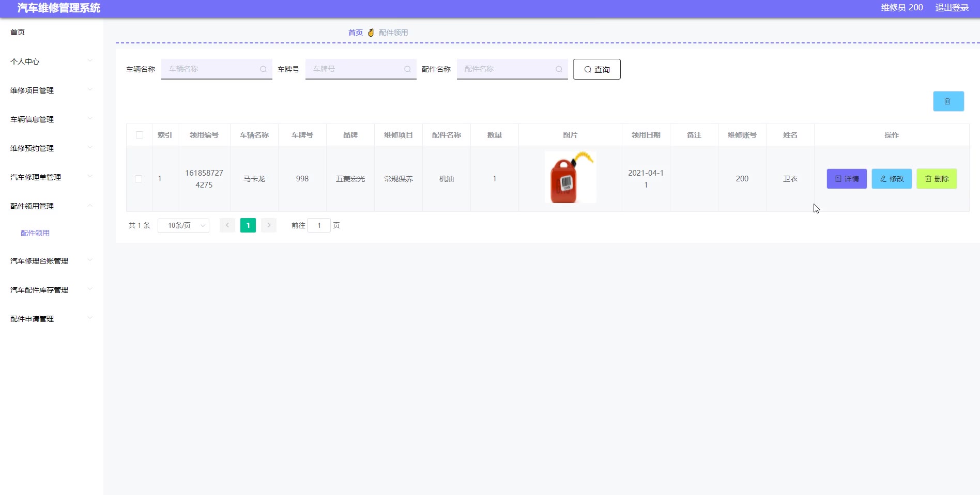Viewport: 980px width, 495px height.
Task: Check the row 1 checkbox
Action: coord(139,179)
